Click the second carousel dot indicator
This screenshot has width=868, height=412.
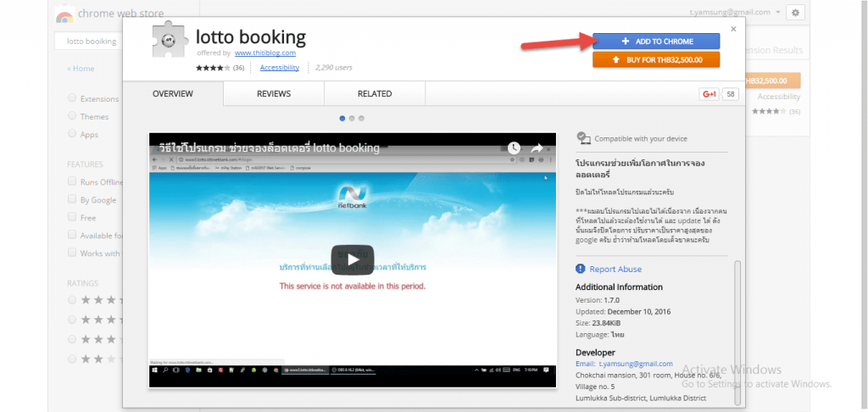click(352, 118)
